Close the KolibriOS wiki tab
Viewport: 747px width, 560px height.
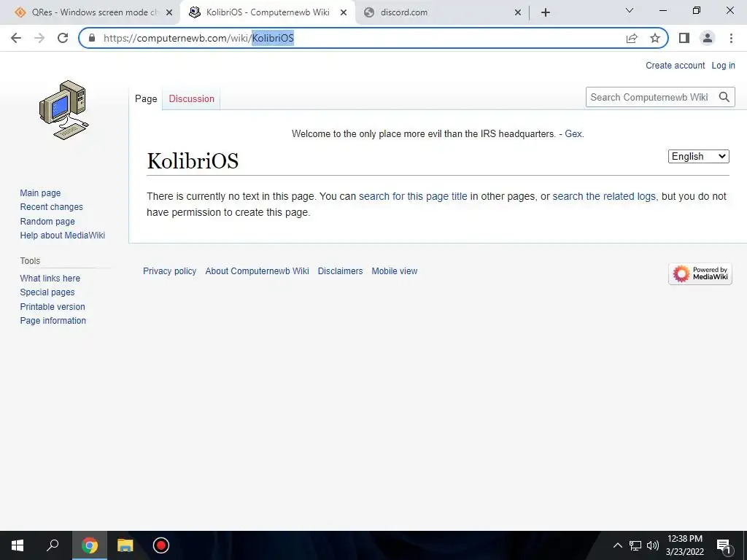tap(344, 12)
